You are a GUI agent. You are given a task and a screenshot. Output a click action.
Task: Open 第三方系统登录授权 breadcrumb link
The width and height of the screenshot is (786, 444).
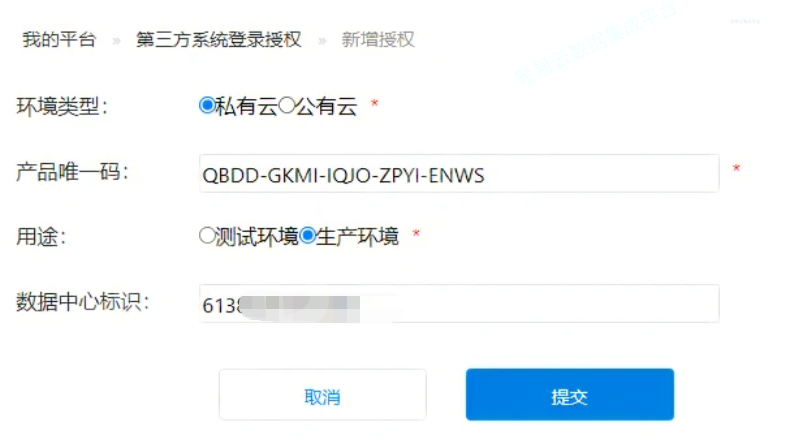point(219,40)
